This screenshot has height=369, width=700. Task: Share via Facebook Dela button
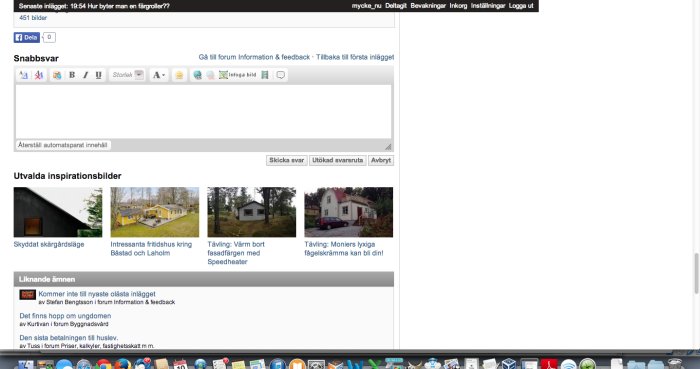(x=27, y=37)
